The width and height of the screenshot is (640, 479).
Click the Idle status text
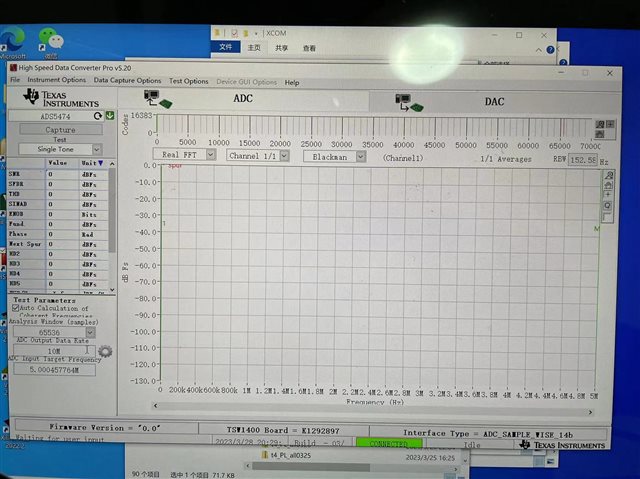472,445
